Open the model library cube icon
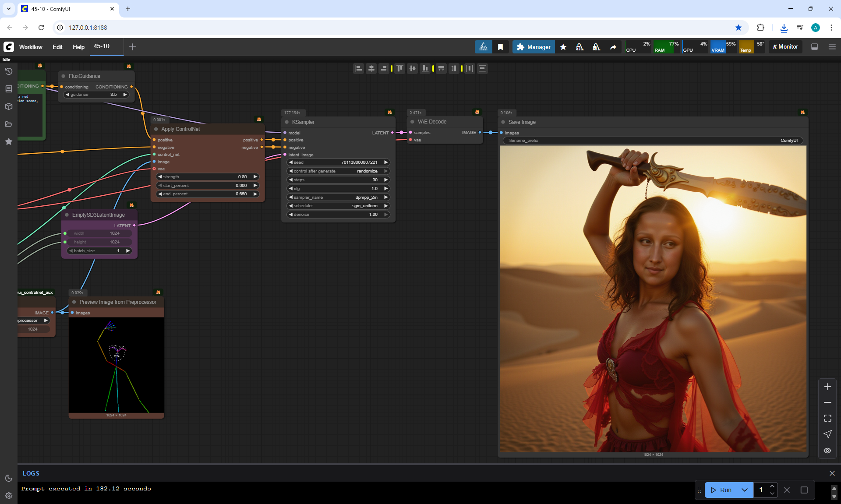The width and height of the screenshot is (841, 504). point(8,106)
